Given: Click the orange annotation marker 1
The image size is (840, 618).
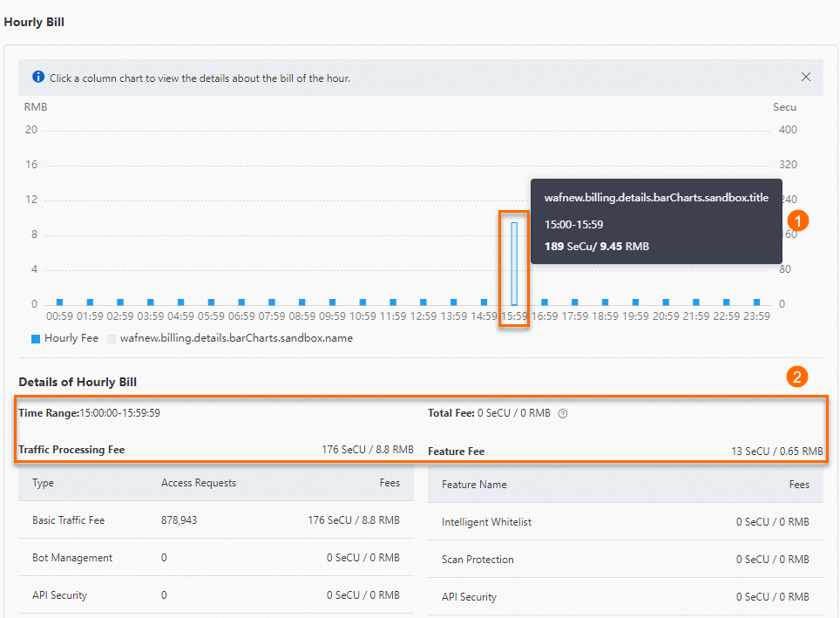Looking at the screenshot, I should (796, 221).
